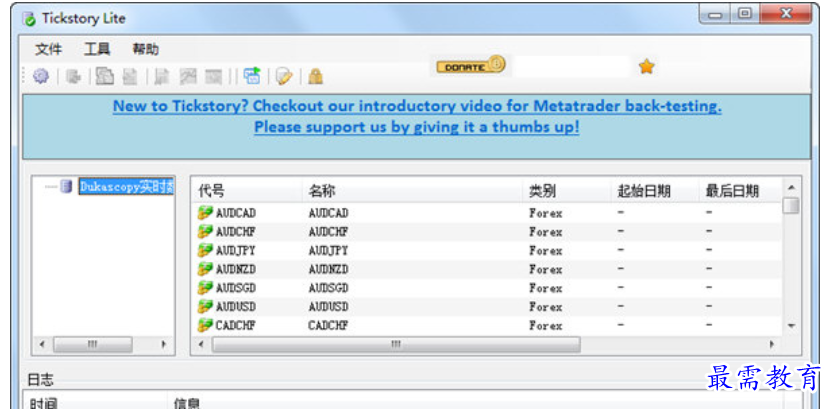Click the tree panel horizontal scrollbar thumb
This screenshot has height=409, width=829.
(x=93, y=345)
